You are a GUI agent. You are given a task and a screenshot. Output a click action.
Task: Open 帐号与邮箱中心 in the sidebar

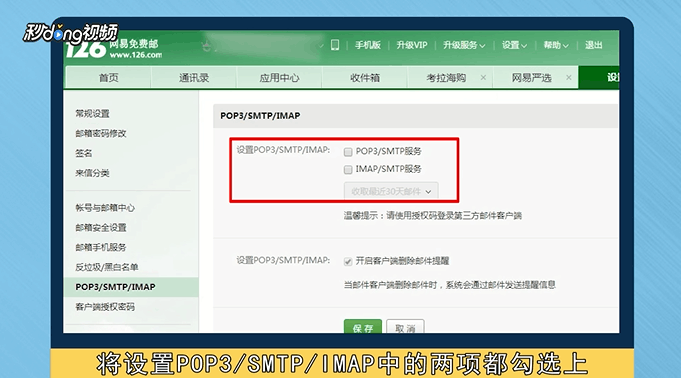tap(105, 208)
